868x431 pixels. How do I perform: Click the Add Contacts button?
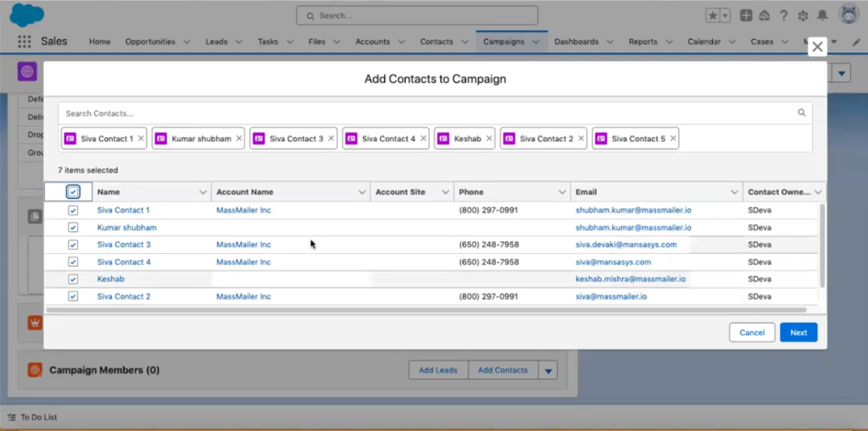[x=503, y=370]
